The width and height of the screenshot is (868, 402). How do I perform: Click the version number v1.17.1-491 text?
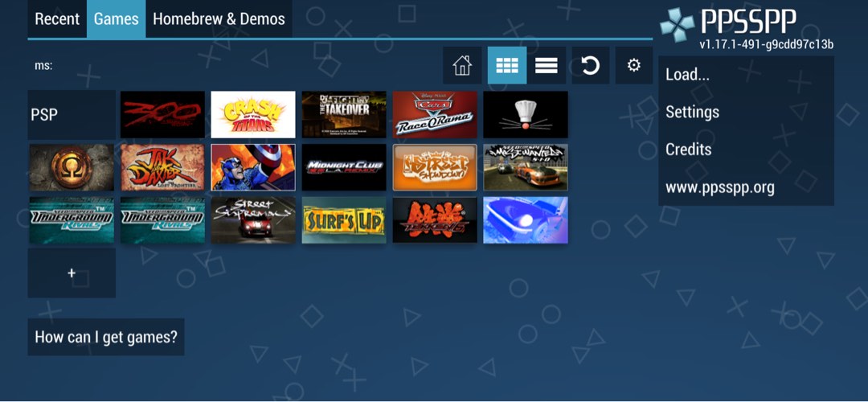click(766, 44)
